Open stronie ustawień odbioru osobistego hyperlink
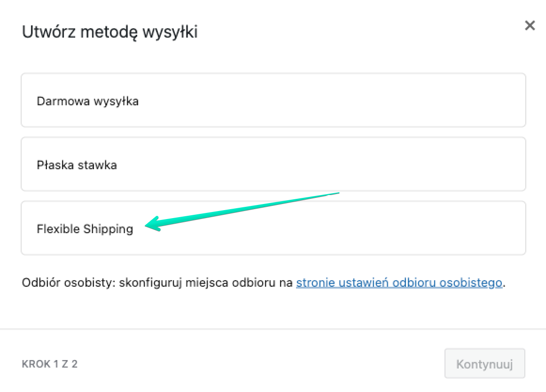The height and width of the screenshot is (392, 546). pos(399,282)
